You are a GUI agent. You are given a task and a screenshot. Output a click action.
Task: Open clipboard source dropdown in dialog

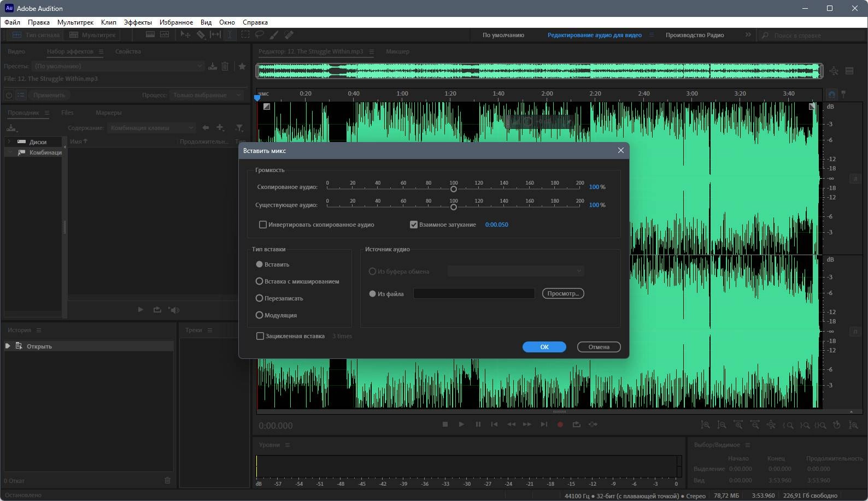coord(515,271)
